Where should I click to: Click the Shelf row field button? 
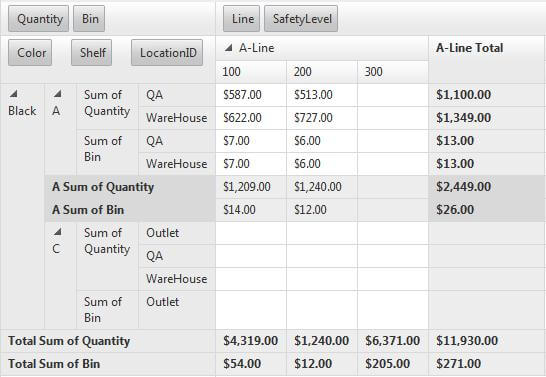pos(92,53)
